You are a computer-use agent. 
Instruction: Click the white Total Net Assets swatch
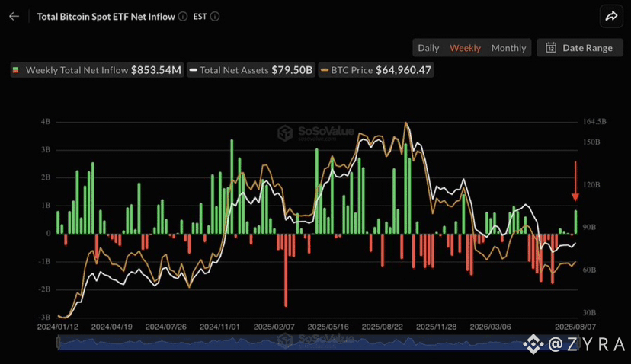point(193,70)
